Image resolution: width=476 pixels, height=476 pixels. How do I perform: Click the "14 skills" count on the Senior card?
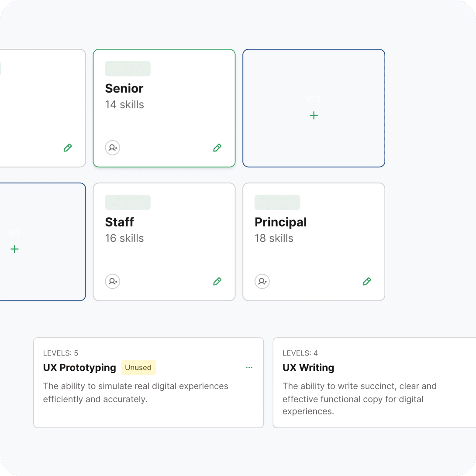(124, 105)
